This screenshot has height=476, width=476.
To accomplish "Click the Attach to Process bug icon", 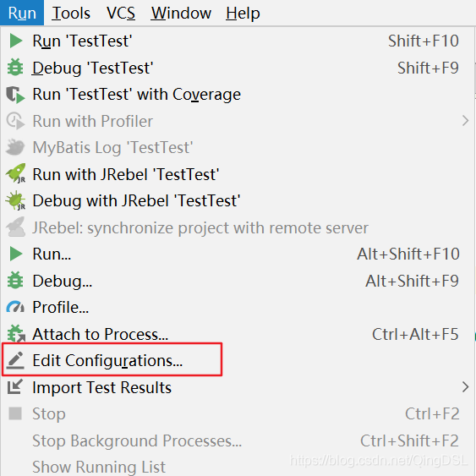I will pyautogui.click(x=16, y=333).
